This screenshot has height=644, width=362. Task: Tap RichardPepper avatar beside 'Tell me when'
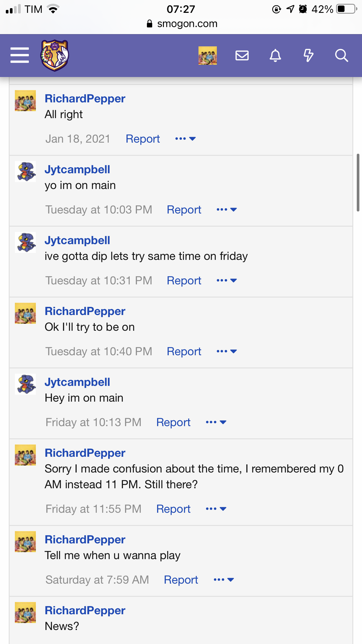pos(25,542)
